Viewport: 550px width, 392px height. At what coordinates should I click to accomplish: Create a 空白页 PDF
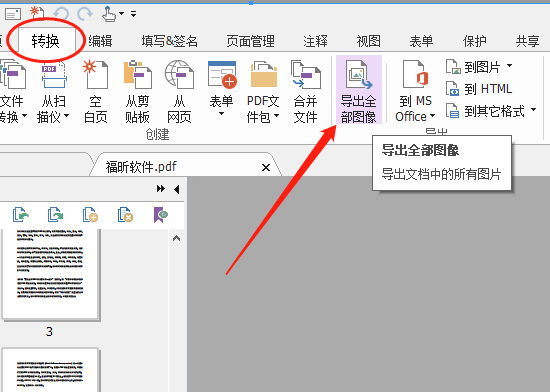click(x=95, y=92)
